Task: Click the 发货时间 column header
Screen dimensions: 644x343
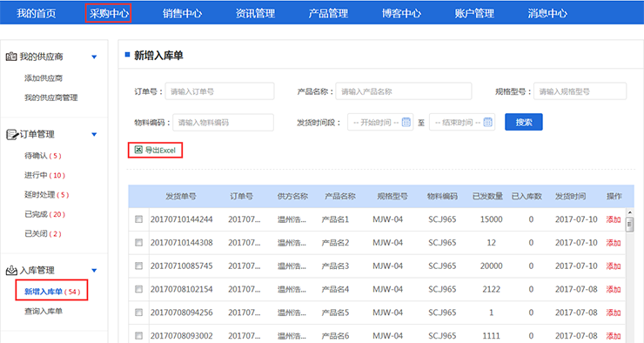Action: tap(571, 197)
